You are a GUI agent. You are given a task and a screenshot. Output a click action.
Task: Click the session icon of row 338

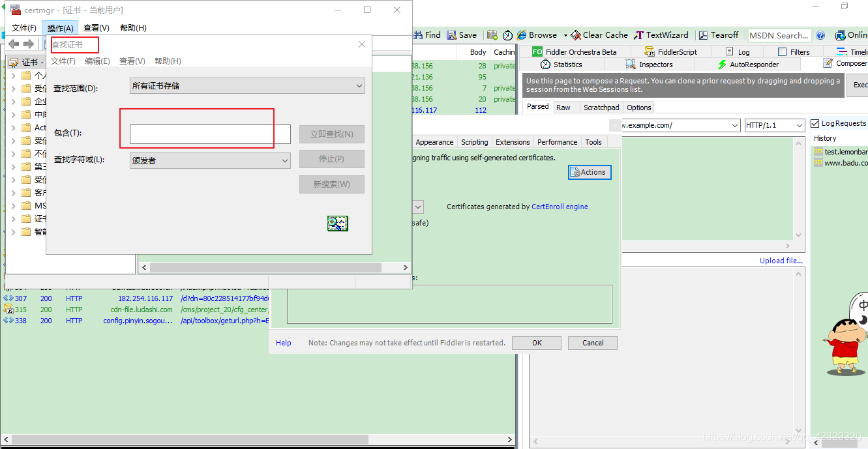(x=8, y=321)
